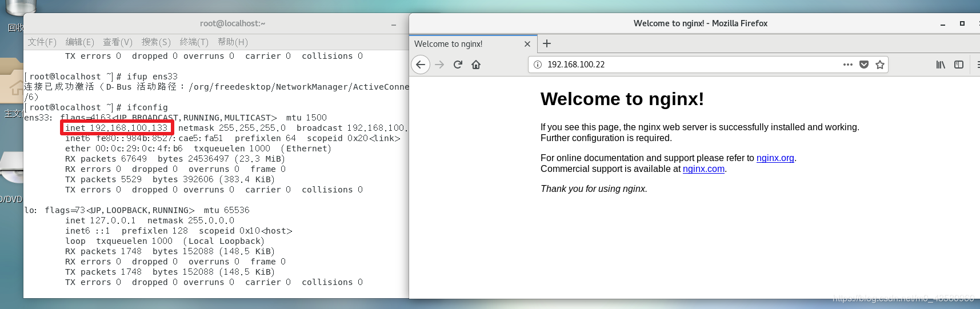This screenshot has width=980, height=309.
Task: Click Thank you for using nginx text
Action: (594, 189)
